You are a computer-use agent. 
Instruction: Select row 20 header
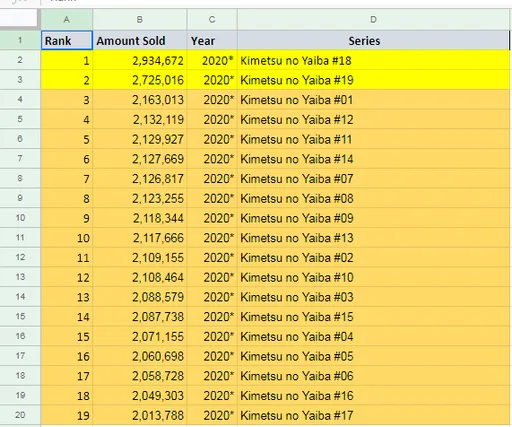(20, 415)
